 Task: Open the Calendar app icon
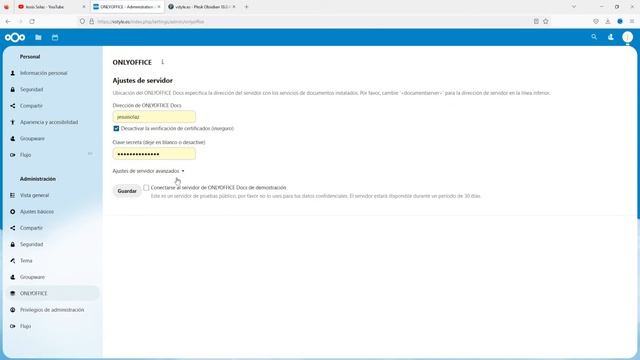click(55, 38)
